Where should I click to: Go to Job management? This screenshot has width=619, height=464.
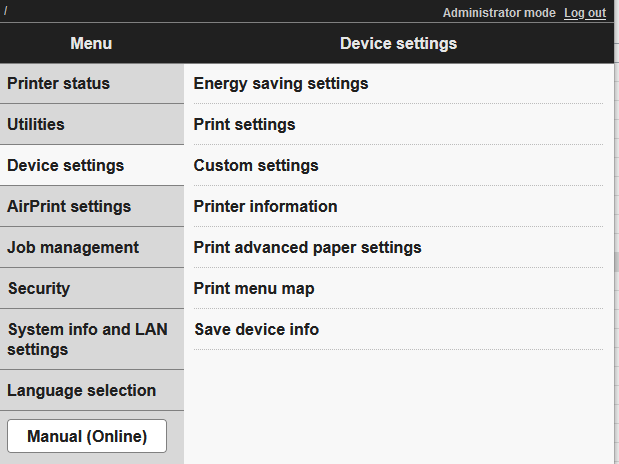73,247
